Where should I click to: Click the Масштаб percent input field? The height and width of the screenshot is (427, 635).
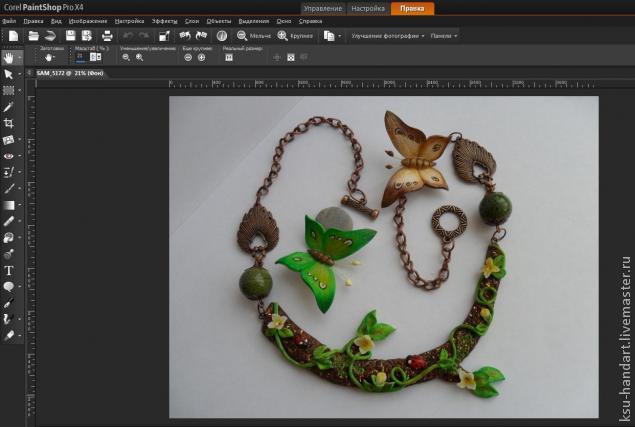coord(82,57)
